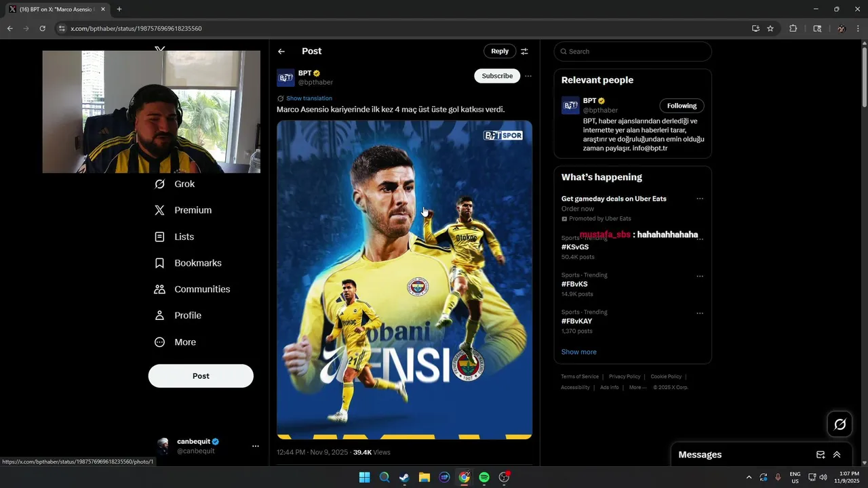Click the BPT avatar in Relevant people
868x488 pixels.
(570, 105)
